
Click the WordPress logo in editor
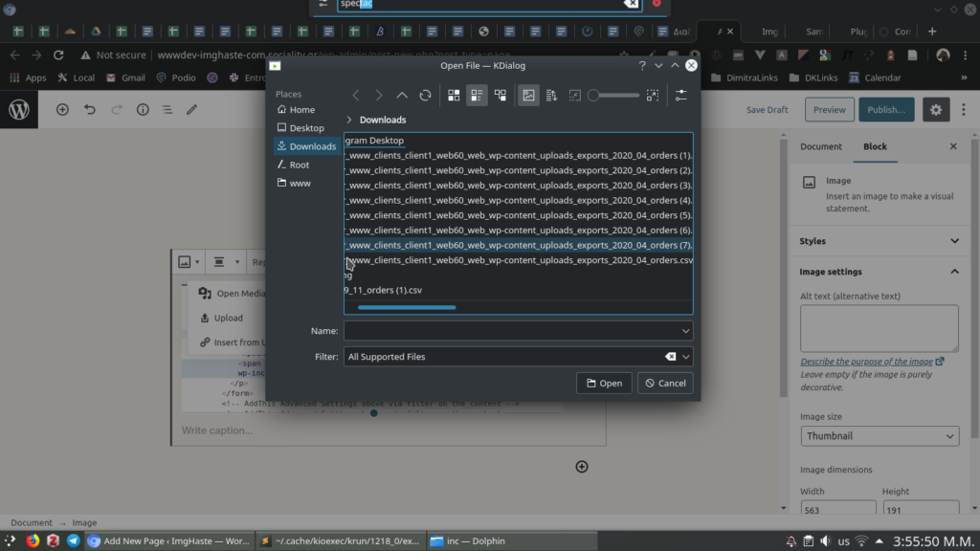click(19, 109)
